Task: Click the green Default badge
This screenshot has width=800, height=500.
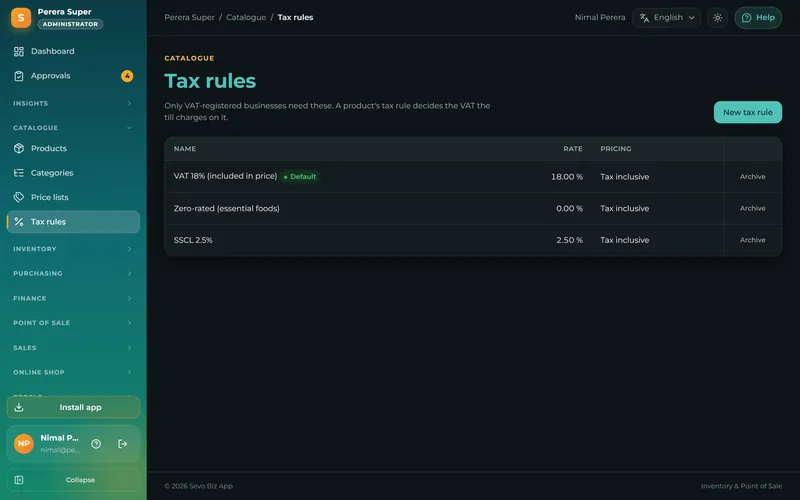Action: pos(300,177)
